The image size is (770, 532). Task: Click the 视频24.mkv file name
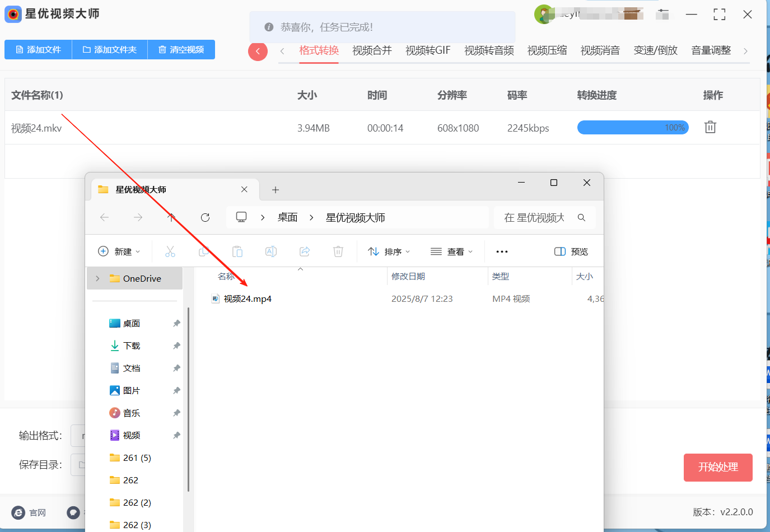pyautogui.click(x=36, y=128)
